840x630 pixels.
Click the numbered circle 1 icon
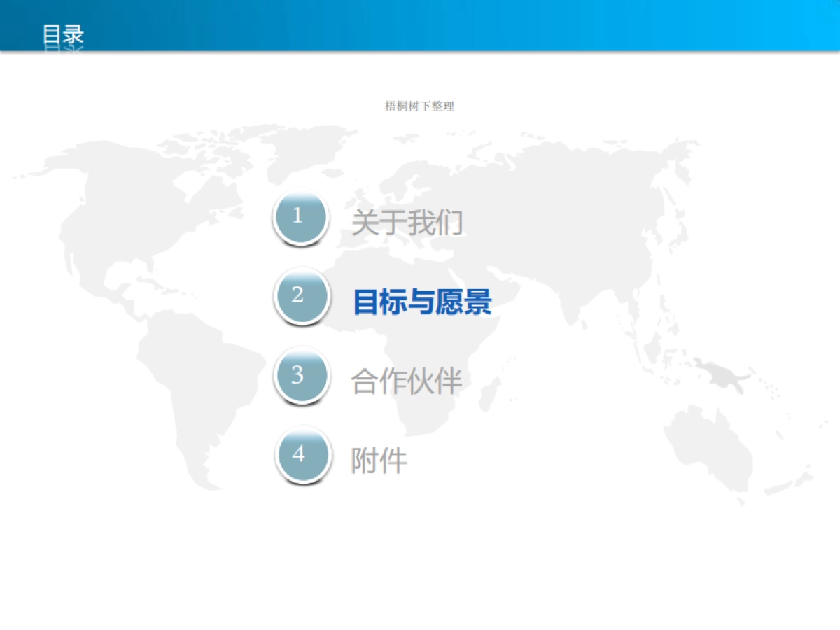300,217
